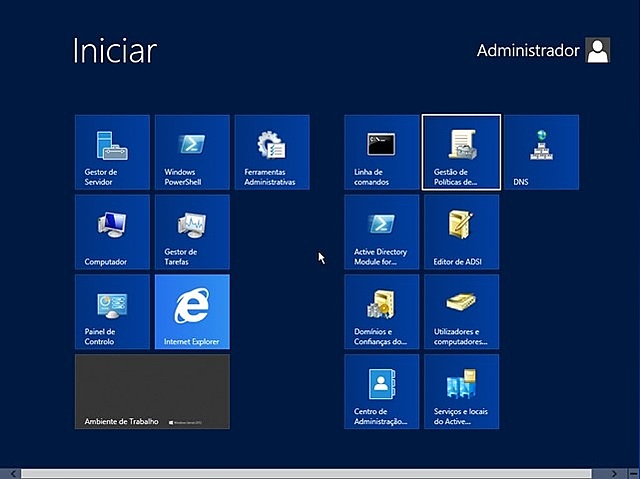640x479 pixels.
Task: Open Centro de Administração... tile
Action: 382,392
